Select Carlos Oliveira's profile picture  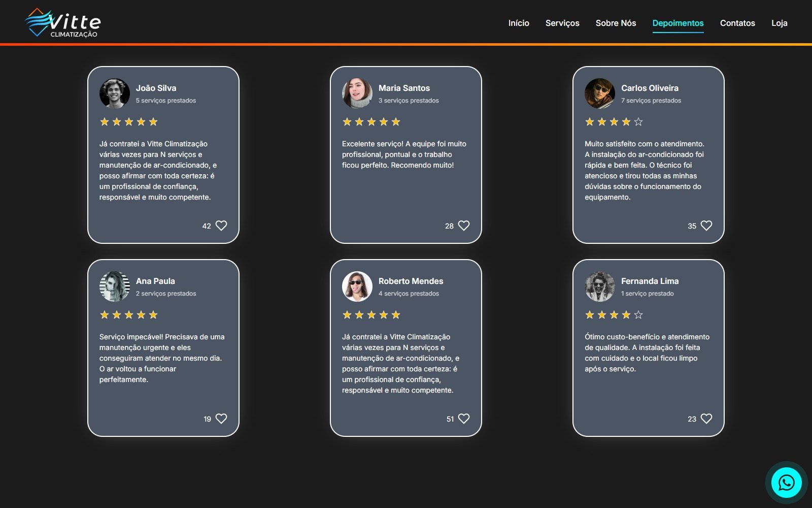pos(600,93)
